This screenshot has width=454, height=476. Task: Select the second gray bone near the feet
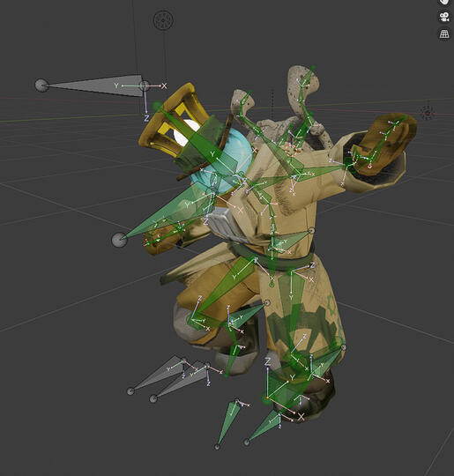tap(181, 381)
